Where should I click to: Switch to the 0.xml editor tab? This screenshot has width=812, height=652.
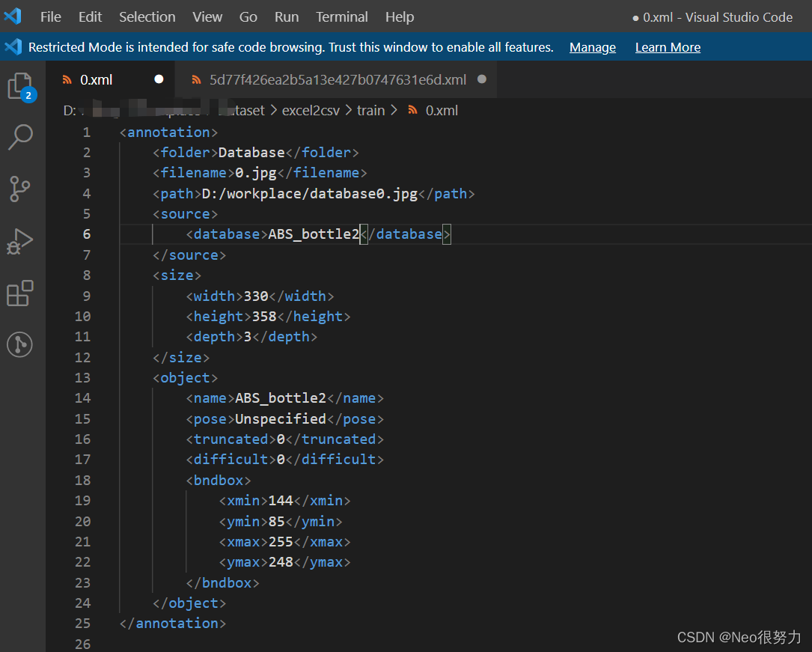tap(110, 80)
